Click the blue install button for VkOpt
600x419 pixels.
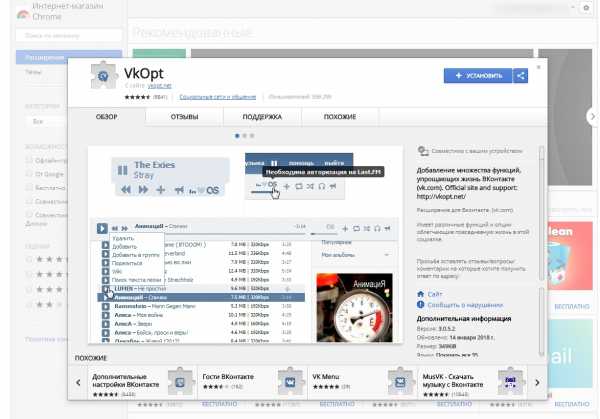478,76
